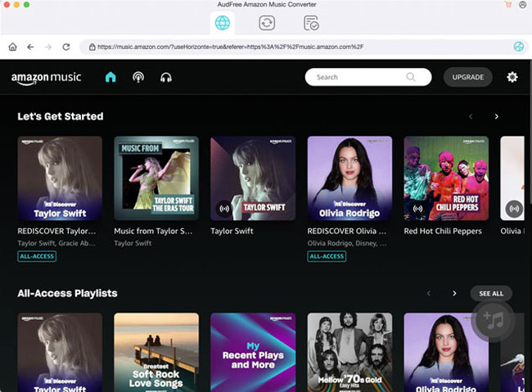Viewport: 532px width, 392px height.
Task: Open My Recent Plays and More playlist
Action: click(x=253, y=352)
